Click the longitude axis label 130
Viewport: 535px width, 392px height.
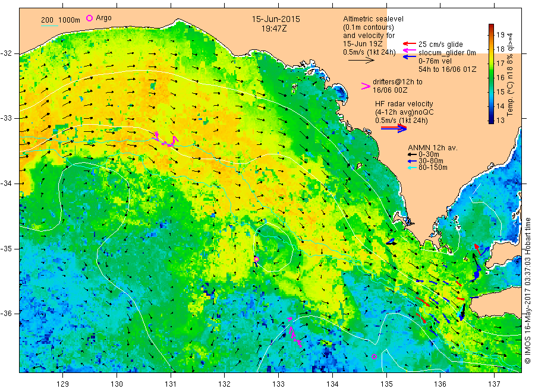pos(117,384)
